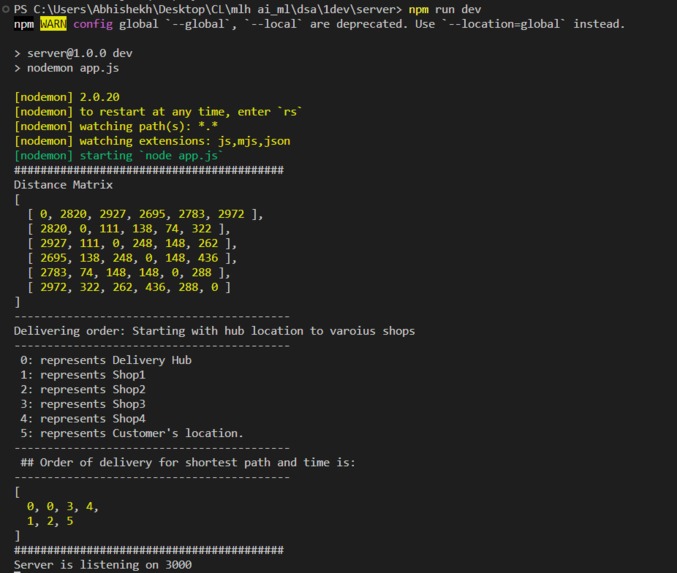The height and width of the screenshot is (573, 677).
Task: Click the 'server@1.0.0 dev' line
Action: tap(73, 53)
